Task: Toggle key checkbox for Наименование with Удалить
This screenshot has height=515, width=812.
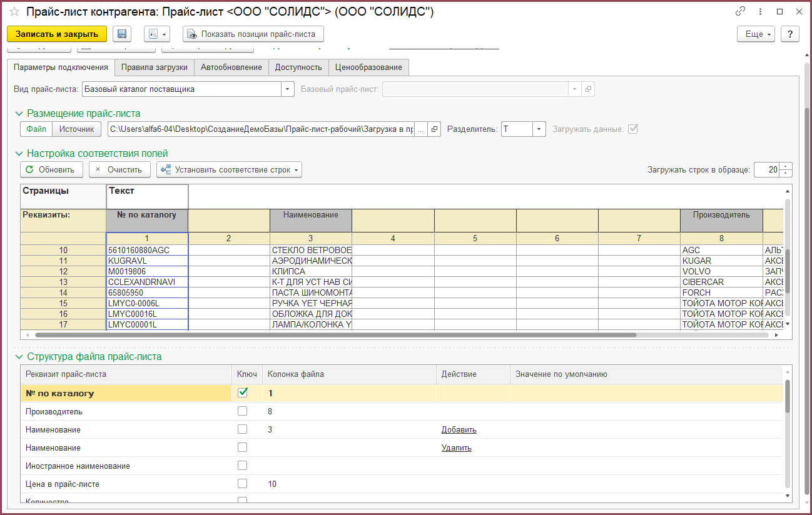Action: (x=243, y=447)
